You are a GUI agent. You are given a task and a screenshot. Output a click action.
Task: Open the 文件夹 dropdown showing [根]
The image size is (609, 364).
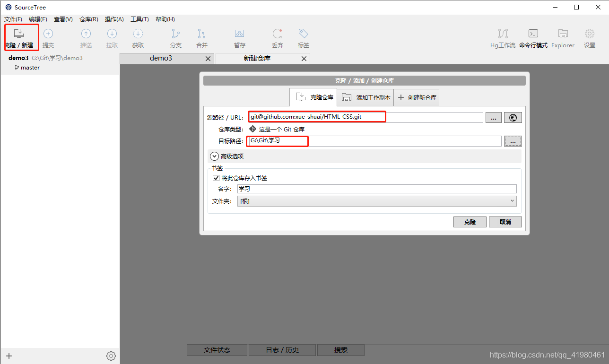(377, 201)
